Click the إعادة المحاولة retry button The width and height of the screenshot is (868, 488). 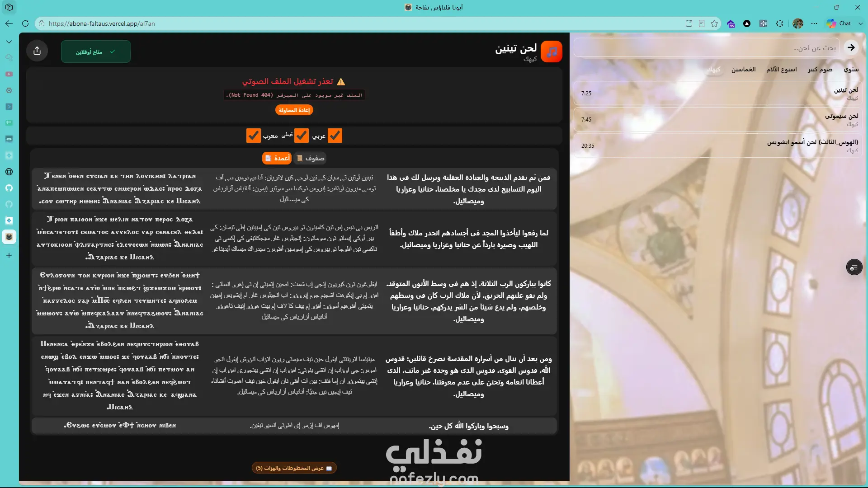coord(294,110)
